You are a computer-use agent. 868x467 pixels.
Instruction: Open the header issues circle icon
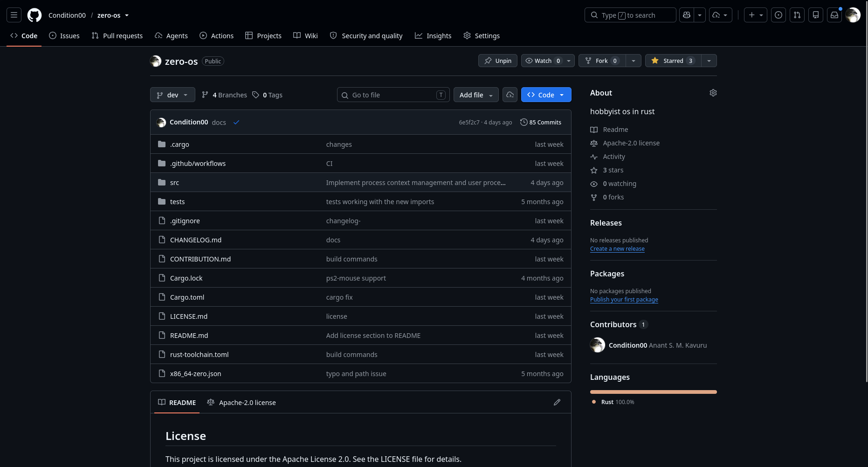tap(778, 15)
